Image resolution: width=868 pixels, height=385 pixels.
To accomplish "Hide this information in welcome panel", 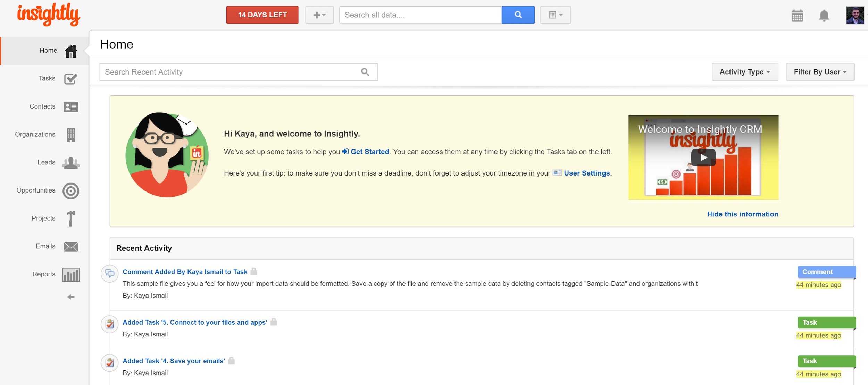I will [742, 214].
